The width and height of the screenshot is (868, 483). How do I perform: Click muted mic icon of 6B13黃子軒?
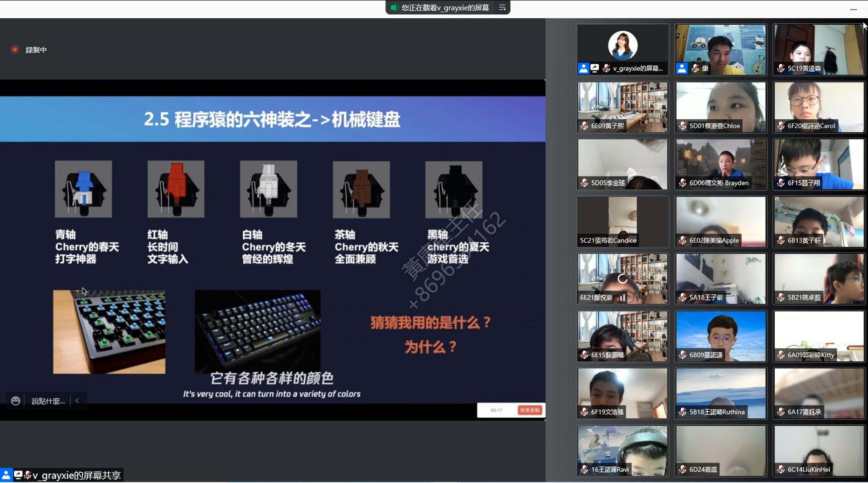[x=781, y=240]
